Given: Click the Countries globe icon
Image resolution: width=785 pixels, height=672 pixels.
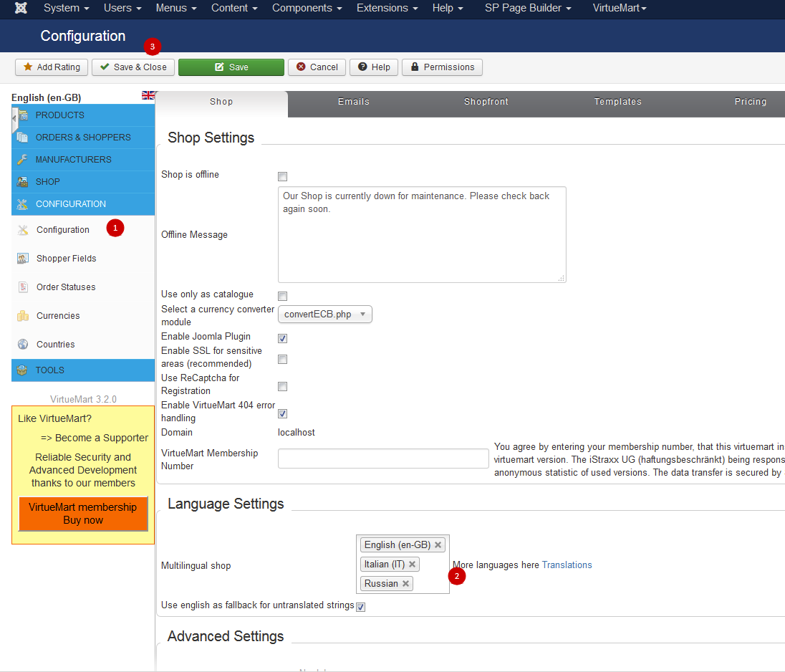Looking at the screenshot, I should click(23, 345).
